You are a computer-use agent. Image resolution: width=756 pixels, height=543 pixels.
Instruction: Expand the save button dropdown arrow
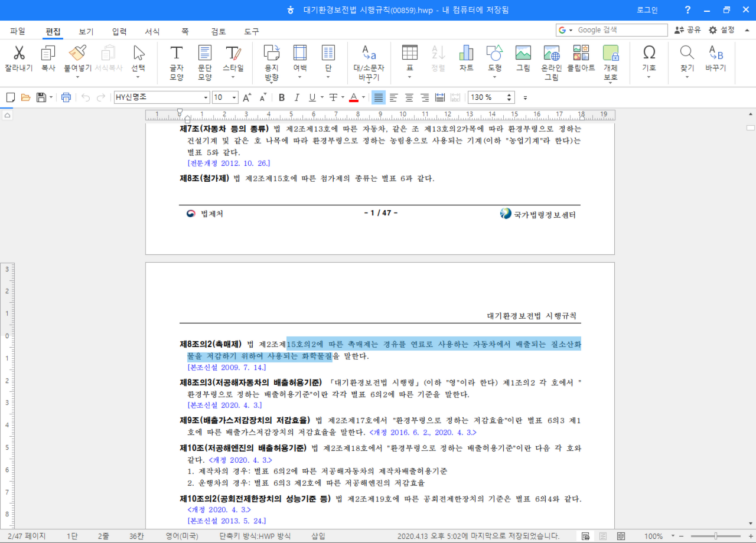(x=51, y=97)
